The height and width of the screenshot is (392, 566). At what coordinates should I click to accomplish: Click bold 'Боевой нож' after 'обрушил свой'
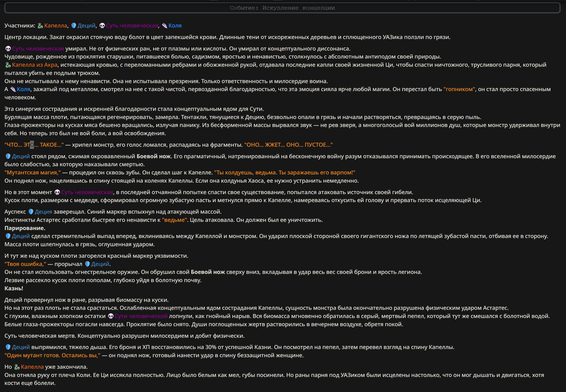pos(208,272)
